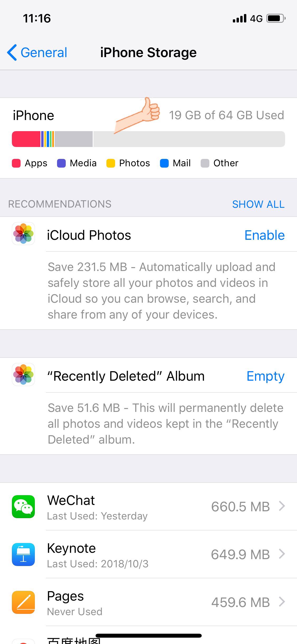297x644 pixels.
Task: Tap the cellular signal bars icon
Action: [x=239, y=19]
